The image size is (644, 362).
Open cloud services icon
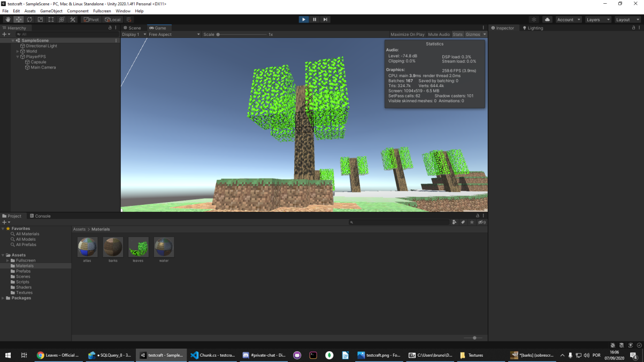click(547, 19)
